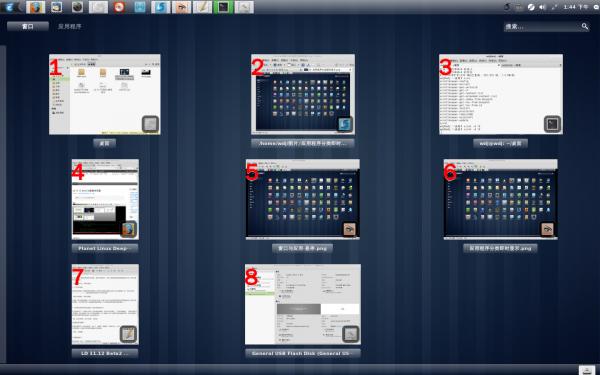The image size is (600, 375).
Task: Open the eye image viewer panel icon
Action: click(x=181, y=7)
